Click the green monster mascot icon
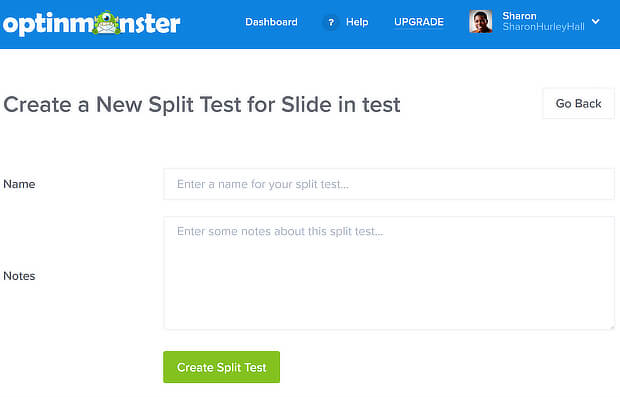The width and height of the screenshot is (620, 397). pyautogui.click(x=106, y=23)
